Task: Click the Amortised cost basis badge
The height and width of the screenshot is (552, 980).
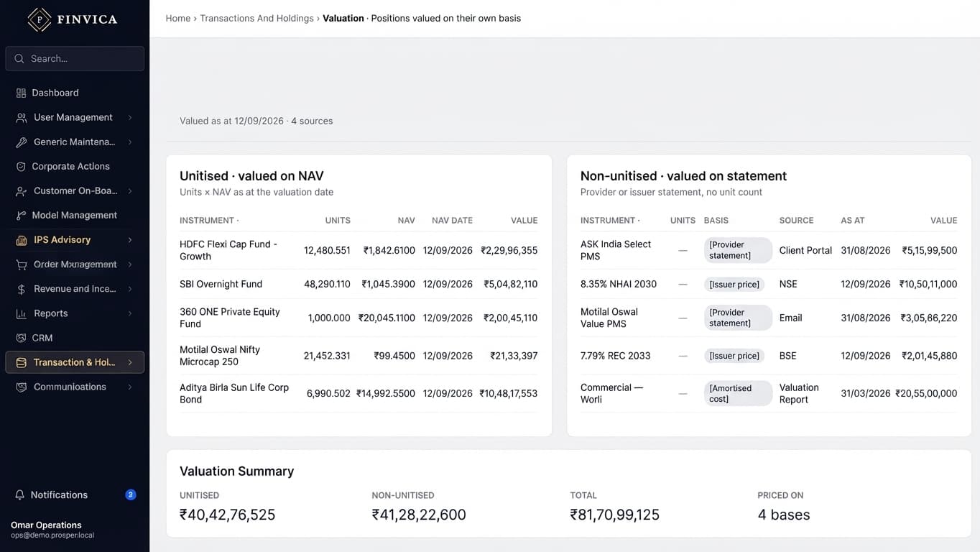Action: 738,393
